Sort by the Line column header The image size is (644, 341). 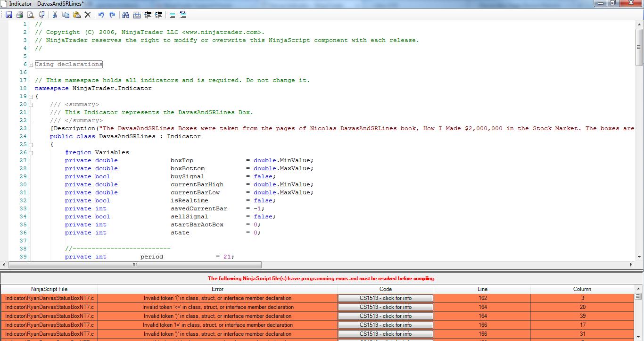point(482,289)
